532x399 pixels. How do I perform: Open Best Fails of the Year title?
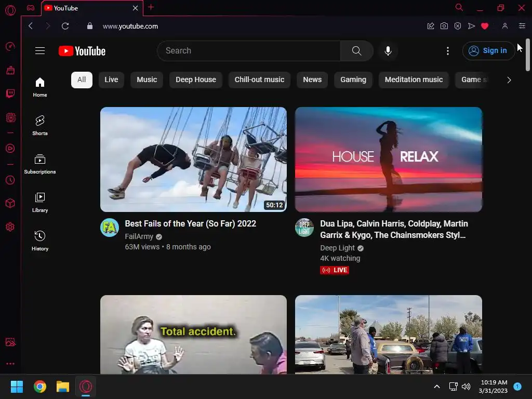(190, 223)
